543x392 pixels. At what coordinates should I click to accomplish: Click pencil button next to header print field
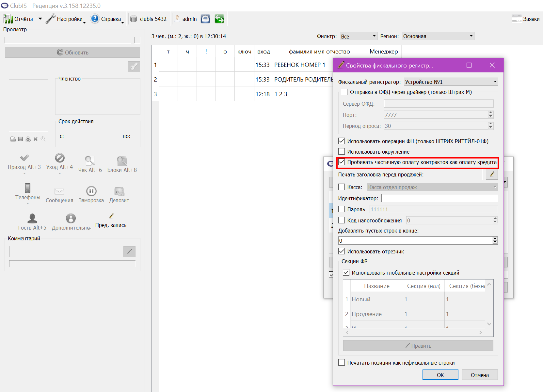(492, 174)
